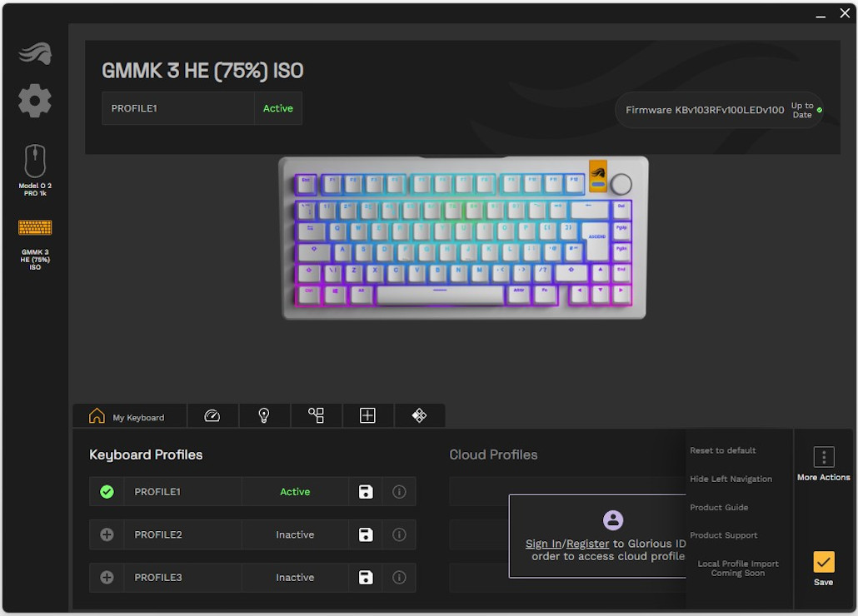Open the plus-square tab
858x616 pixels.
pyautogui.click(x=367, y=416)
